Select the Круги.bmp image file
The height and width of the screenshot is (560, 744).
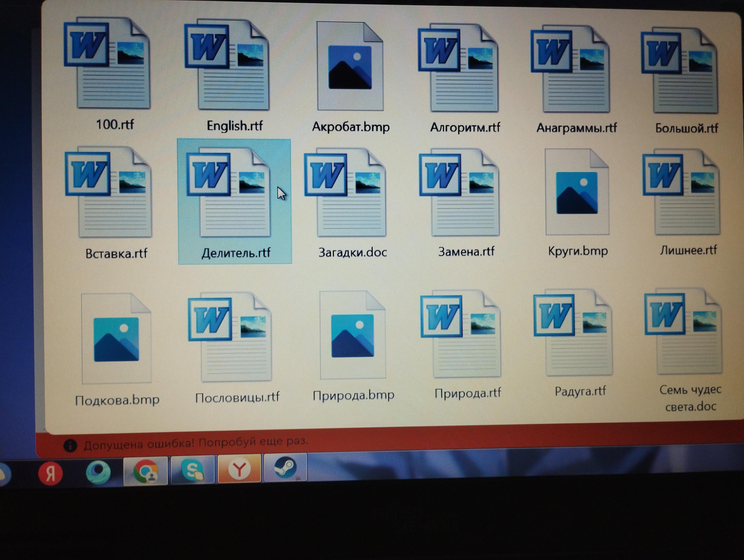(x=577, y=193)
